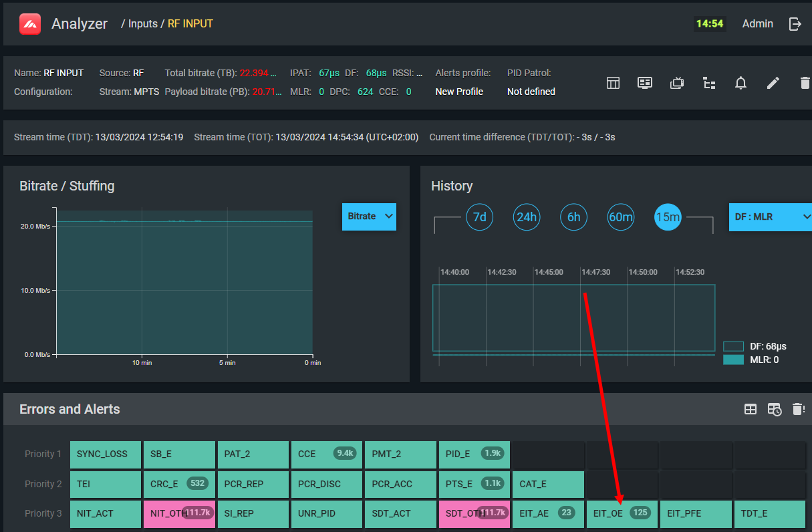The image size is (812, 532).
Task: Click the bell alerts icon
Action: [740, 83]
